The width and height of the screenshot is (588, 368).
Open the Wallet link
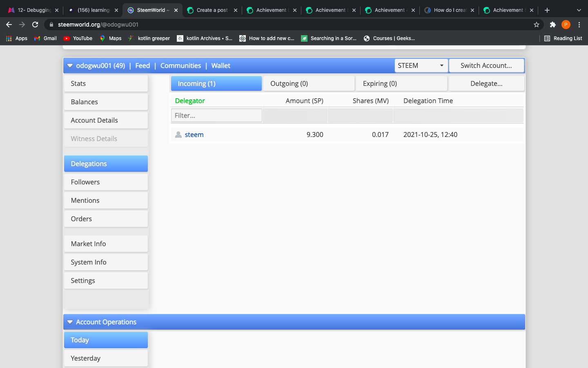(220, 65)
